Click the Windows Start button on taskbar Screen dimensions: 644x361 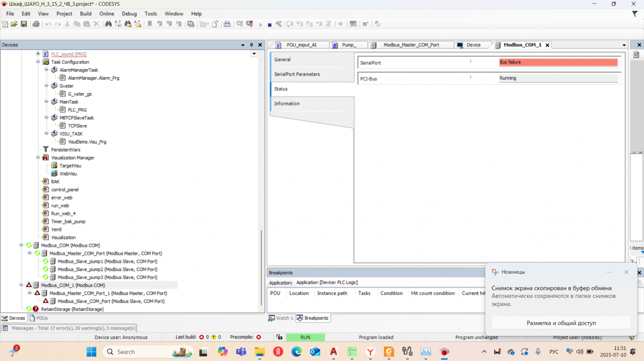click(91, 352)
